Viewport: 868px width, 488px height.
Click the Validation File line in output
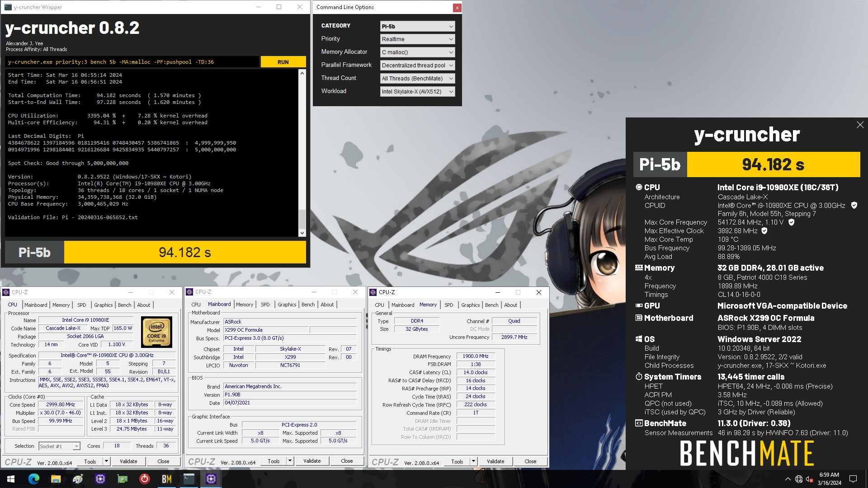(x=73, y=217)
